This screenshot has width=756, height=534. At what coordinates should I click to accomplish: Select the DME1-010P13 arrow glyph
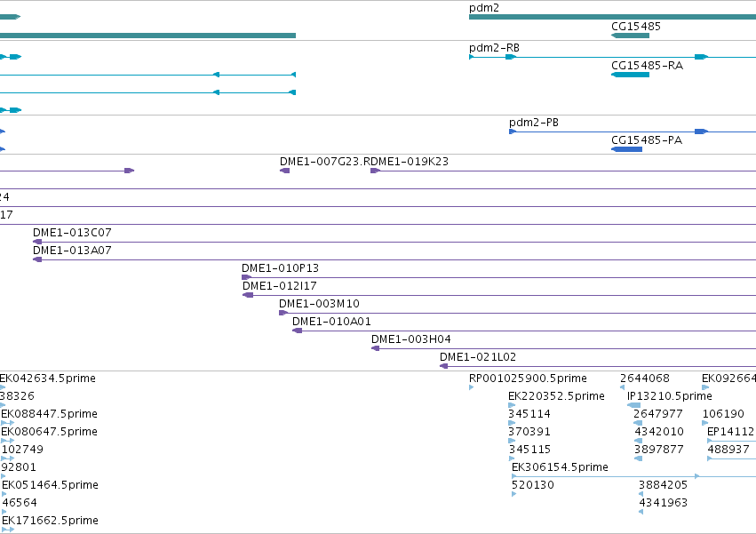pos(246,277)
